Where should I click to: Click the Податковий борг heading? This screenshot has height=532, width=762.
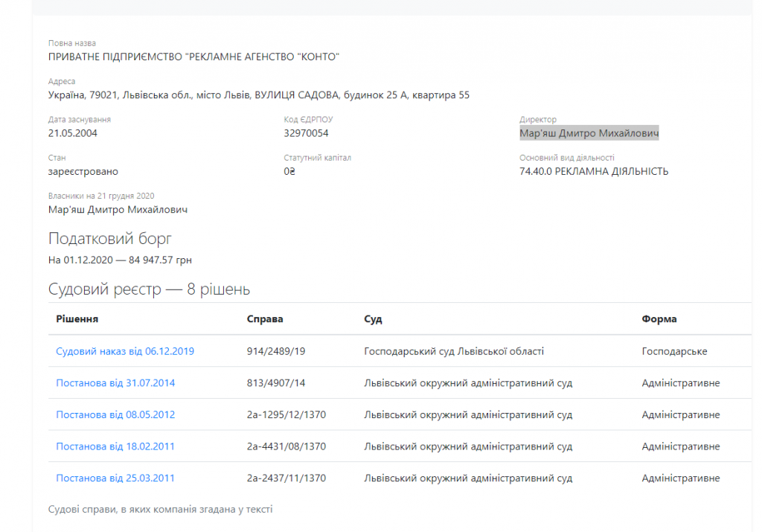[x=110, y=239]
